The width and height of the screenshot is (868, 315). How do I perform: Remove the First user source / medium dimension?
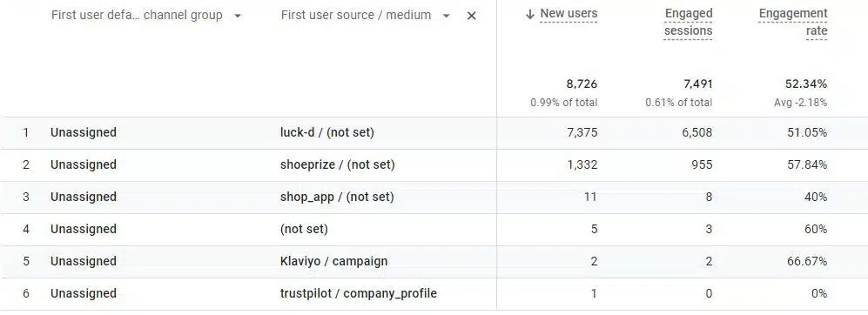pyautogui.click(x=471, y=16)
